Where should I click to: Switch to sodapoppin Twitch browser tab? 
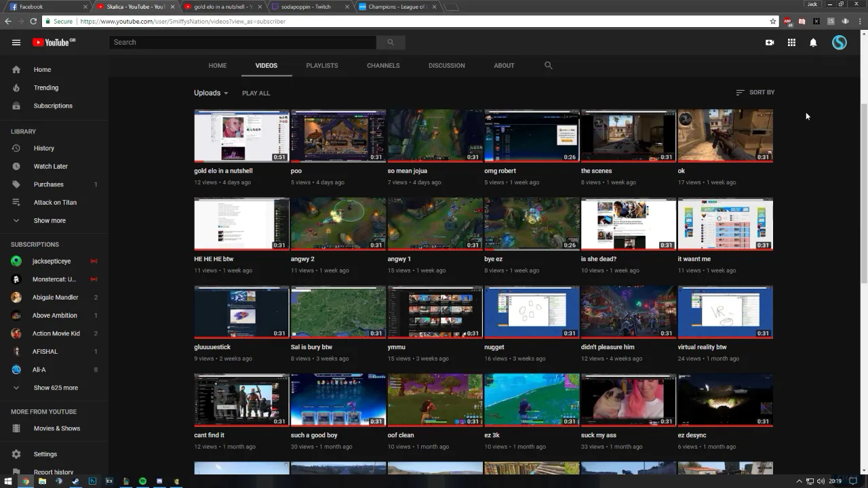click(309, 7)
